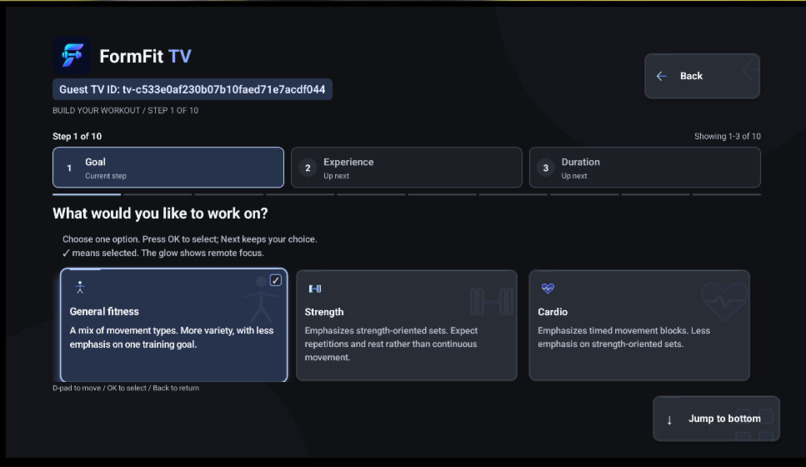Go back with the Back button
This screenshot has width=806, height=467.
click(x=702, y=76)
